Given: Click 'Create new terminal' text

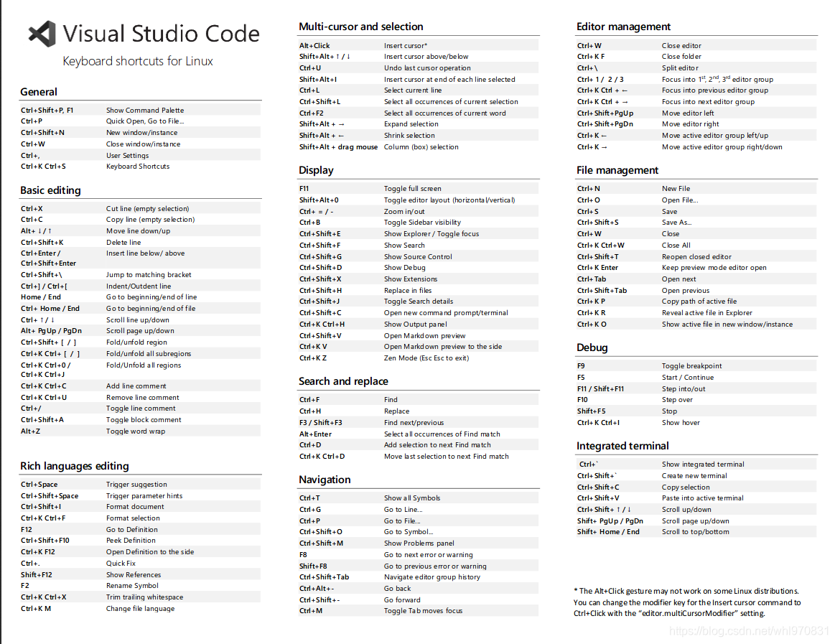Looking at the screenshot, I should tap(694, 476).
